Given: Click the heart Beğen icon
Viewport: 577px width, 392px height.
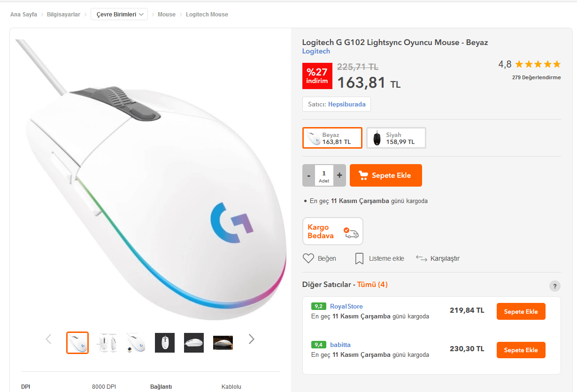Looking at the screenshot, I should tap(308, 258).
